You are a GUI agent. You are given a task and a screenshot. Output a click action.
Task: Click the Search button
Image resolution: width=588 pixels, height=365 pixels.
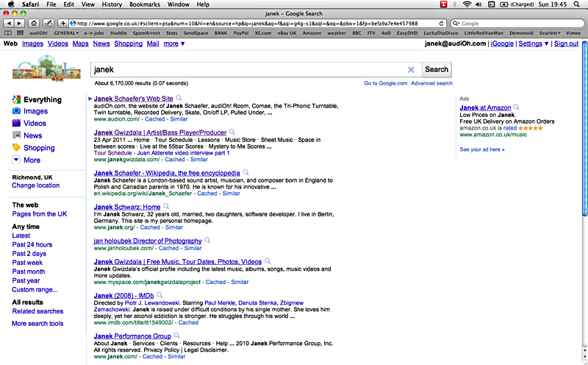[x=437, y=70]
